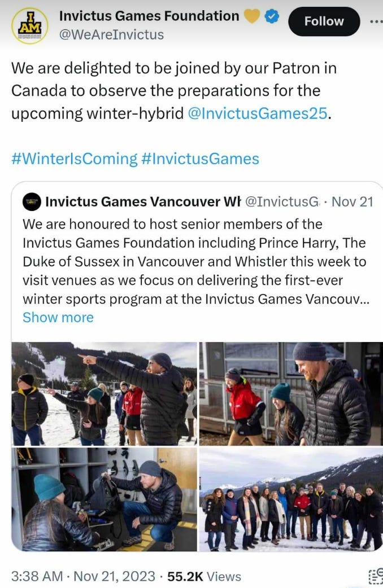
Task: Open the equipment locker room photo
Action: click(x=104, y=499)
